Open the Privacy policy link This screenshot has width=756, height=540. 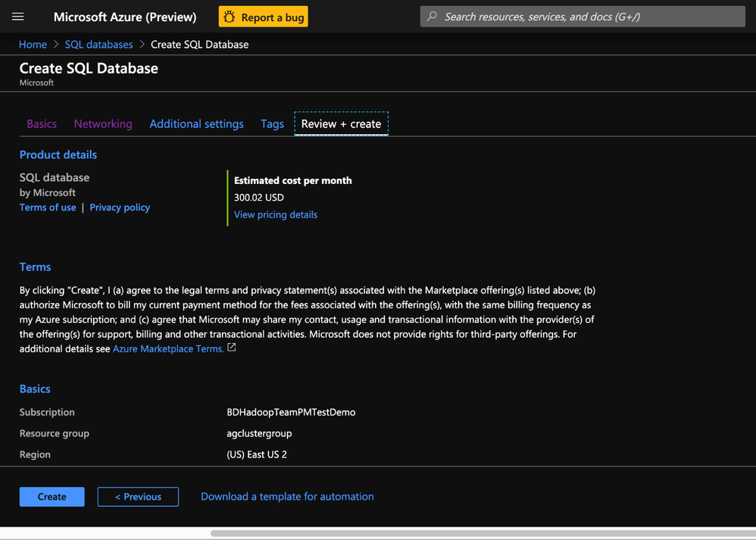coord(120,208)
